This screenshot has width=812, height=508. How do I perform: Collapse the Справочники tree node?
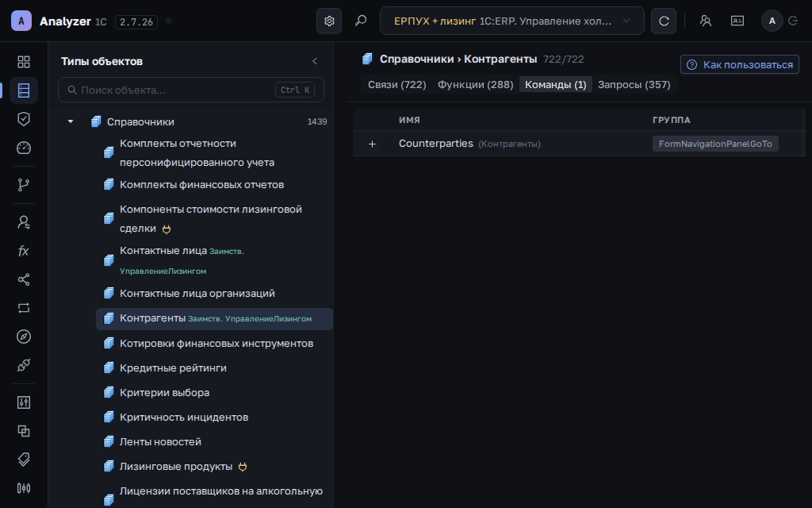71,121
